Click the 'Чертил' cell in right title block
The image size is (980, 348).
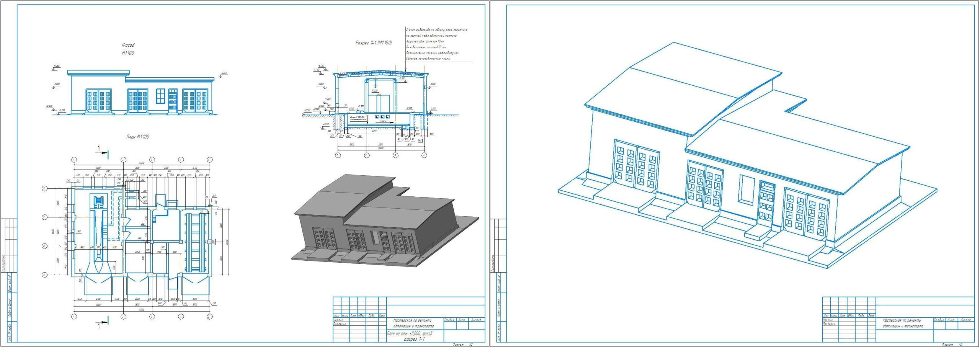pyautogui.click(x=830, y=320)
